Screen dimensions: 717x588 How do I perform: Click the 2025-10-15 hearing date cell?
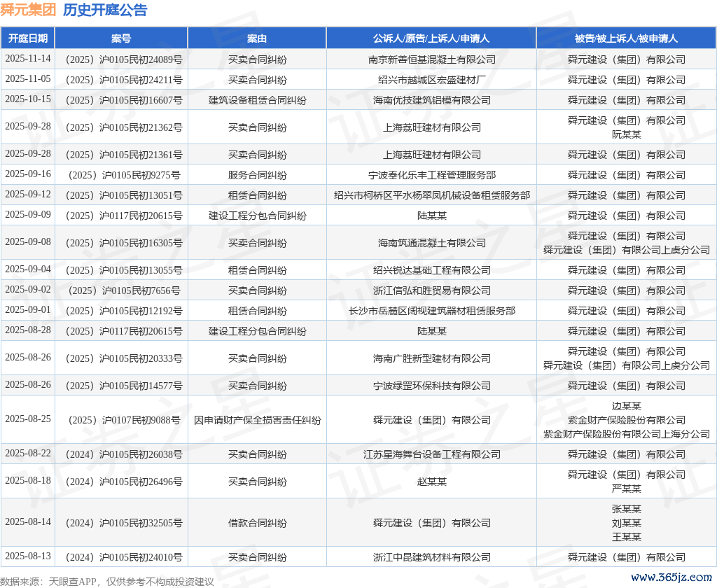coord(27,99)
